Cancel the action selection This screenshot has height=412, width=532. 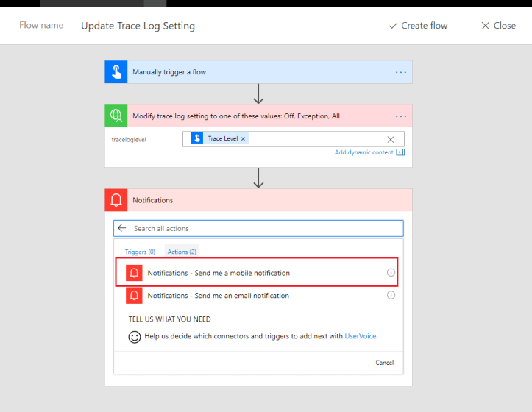tap(384, 363)
